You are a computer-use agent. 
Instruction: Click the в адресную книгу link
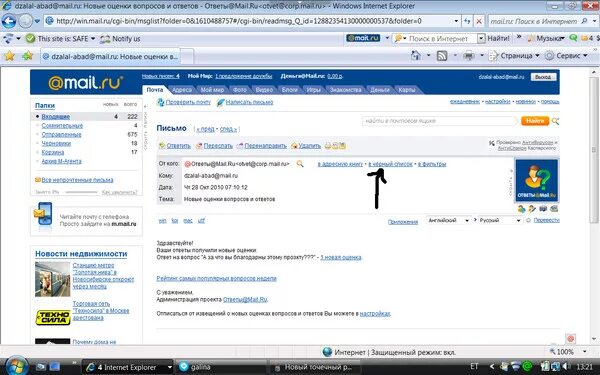click(x=340, y=164)
